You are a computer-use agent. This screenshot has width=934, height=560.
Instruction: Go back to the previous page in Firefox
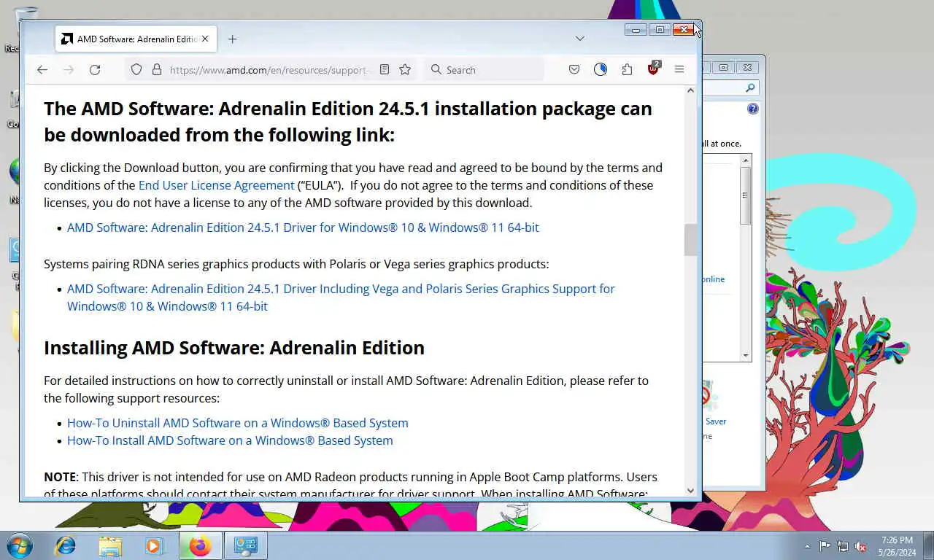point(42,70)
